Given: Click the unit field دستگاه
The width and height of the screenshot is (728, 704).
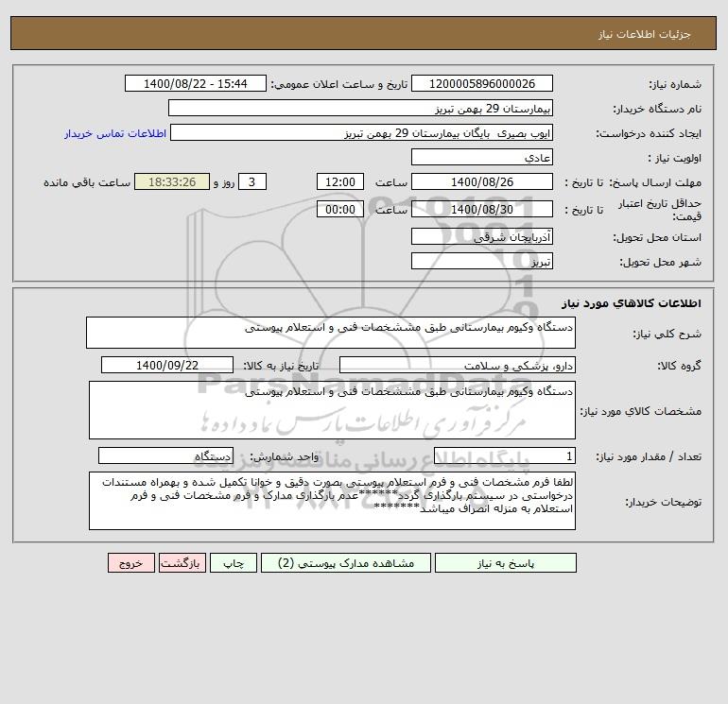Looking at the screenshot, I should pos(165,455).
